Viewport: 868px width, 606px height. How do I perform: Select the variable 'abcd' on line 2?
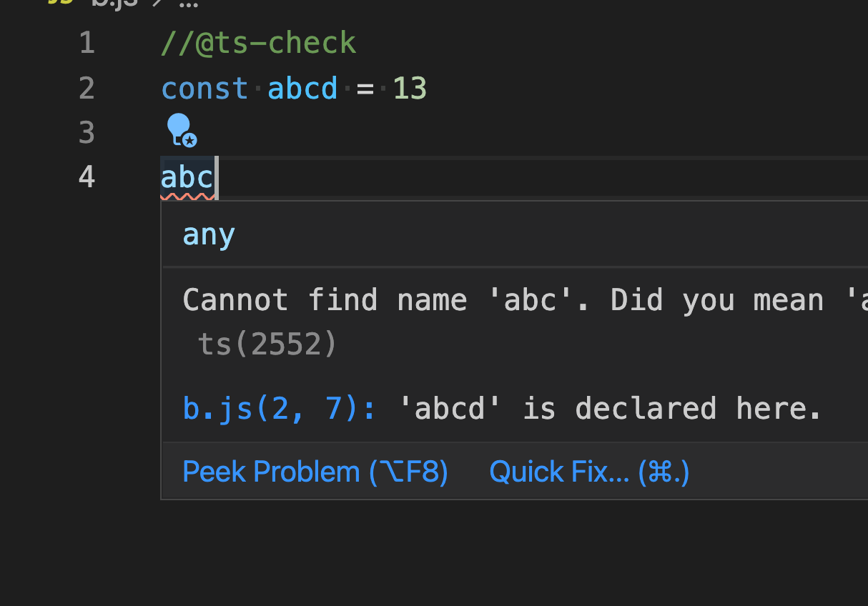point(302,87)
